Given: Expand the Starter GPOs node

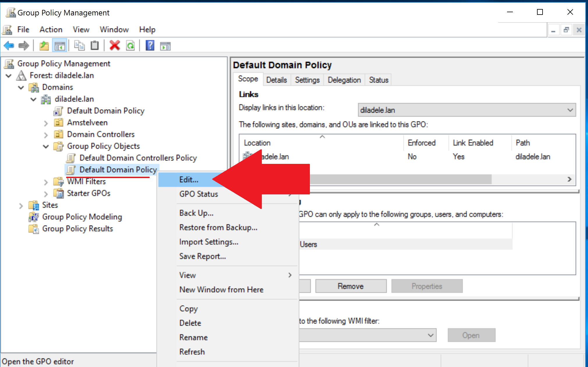Looking at the screenshot, I should pyautogui.click(x=46, y=194).
